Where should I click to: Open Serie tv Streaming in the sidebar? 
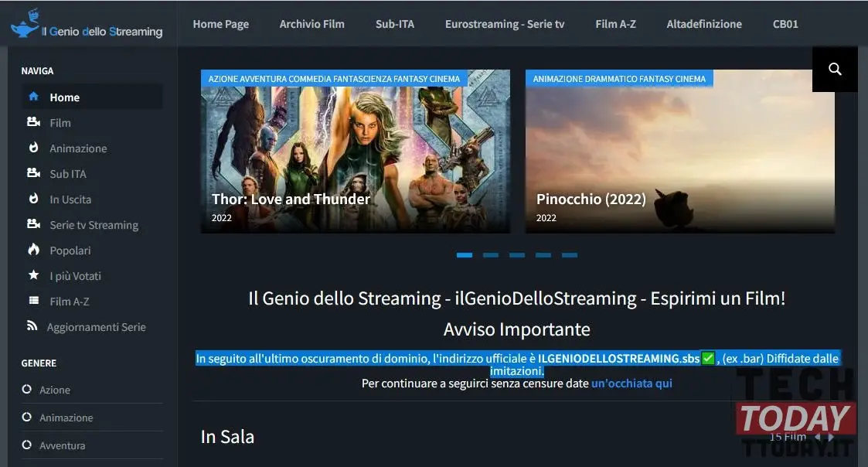point(94,225)
